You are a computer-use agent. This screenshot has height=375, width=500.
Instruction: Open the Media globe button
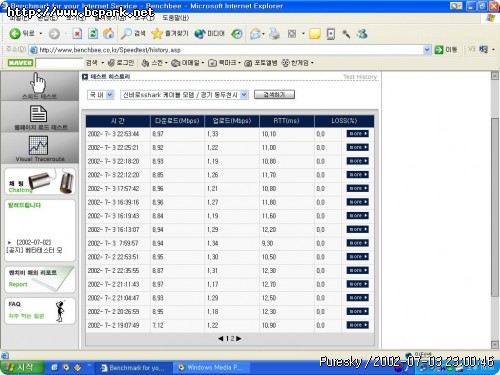coord(209,33)
